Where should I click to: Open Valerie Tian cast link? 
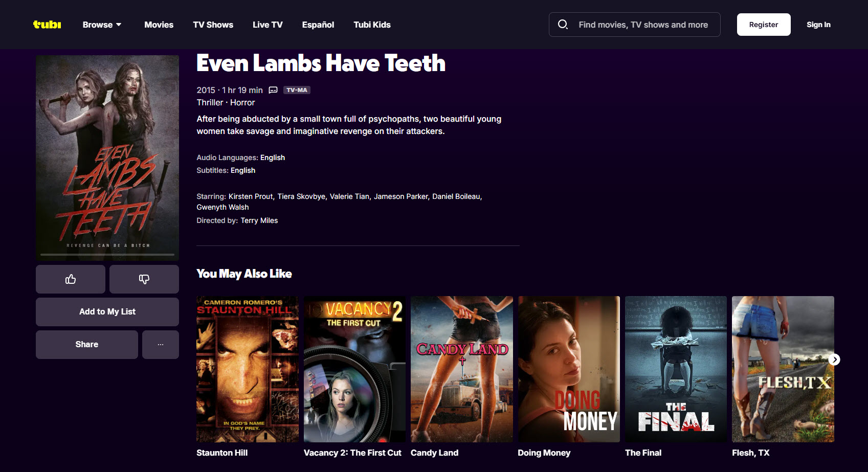[349, 196]
